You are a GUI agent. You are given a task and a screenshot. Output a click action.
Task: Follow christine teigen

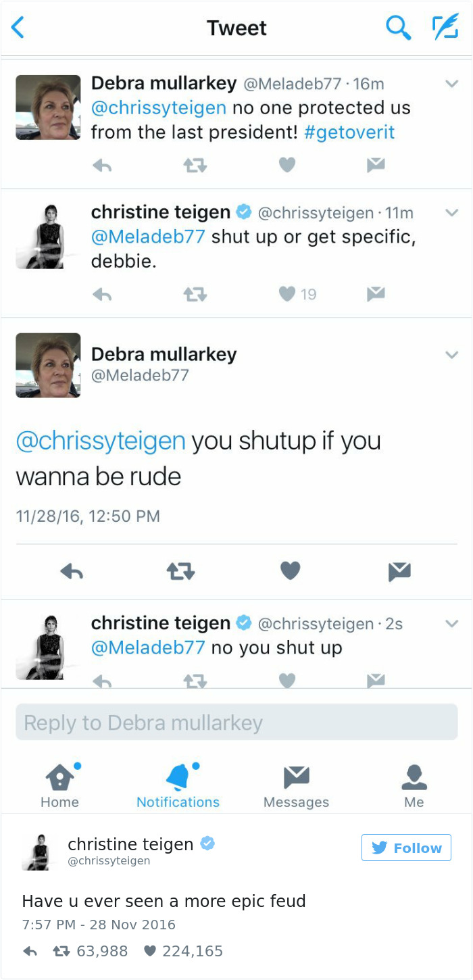point(405,847)
